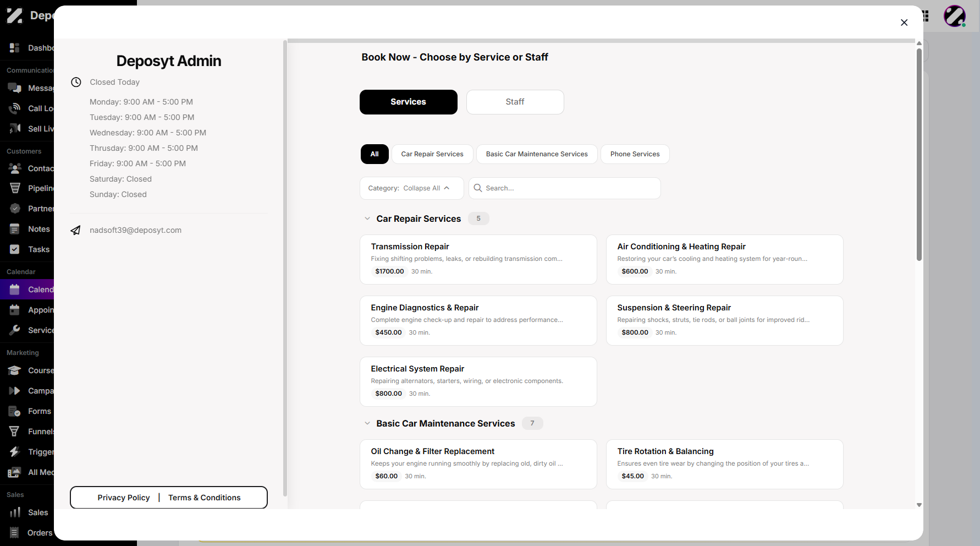This screenshot has width=980, height=546.
Task: Filter by Car Repair Services chip
Action: click(432, 154)
